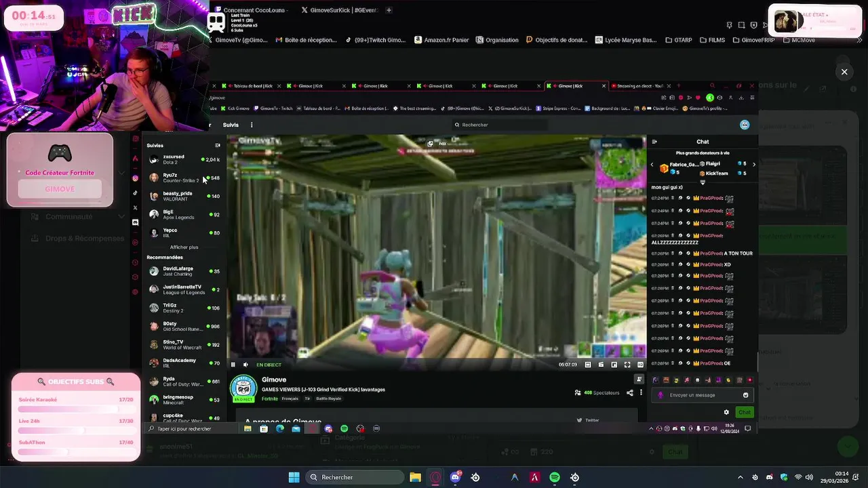Screen dimensions: 868x488
Task: Open the GTARP bookmarks folder
Action: tap(678, 40)
